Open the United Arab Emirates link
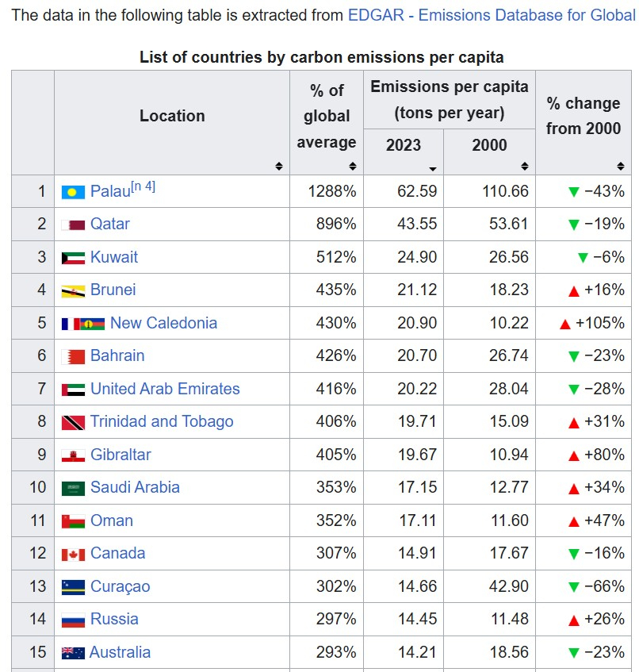Screen dimensions: 639x672 [x=165, y=389]
